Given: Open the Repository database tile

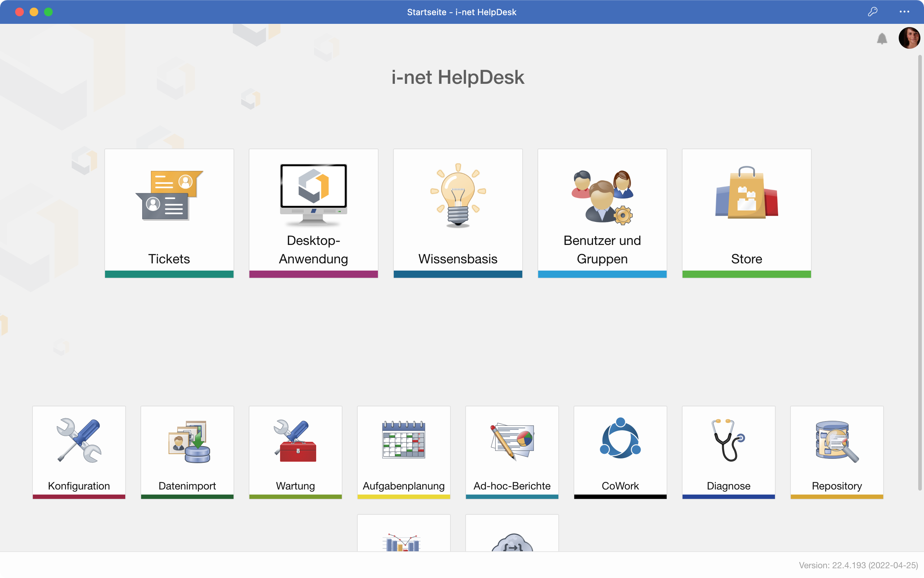Looking at the screenshot, I should [837, 453].
